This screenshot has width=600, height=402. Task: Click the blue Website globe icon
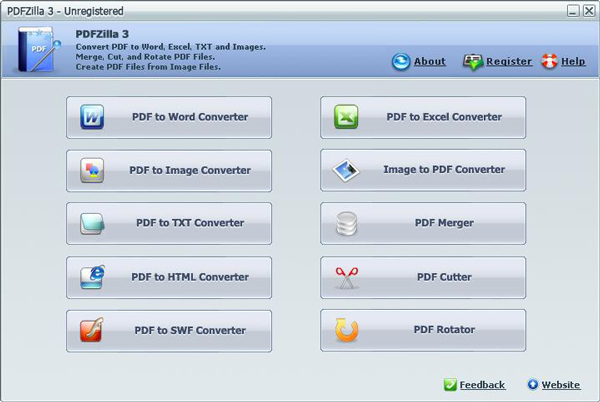[x=533, y=384]
